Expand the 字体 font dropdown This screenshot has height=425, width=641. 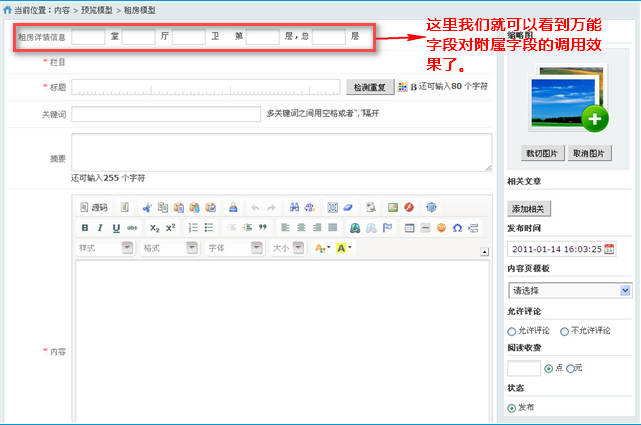pos(234,248)
